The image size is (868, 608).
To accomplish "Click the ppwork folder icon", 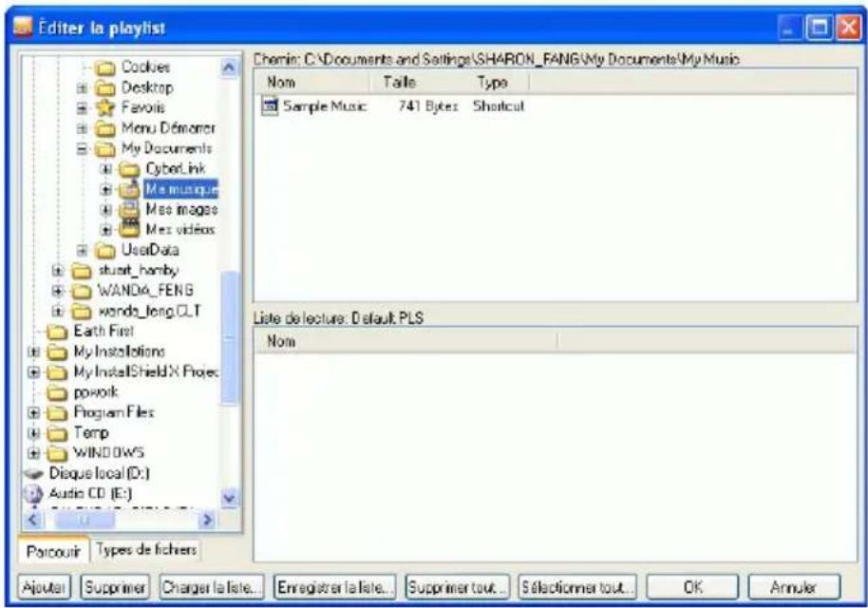I will [x=57, y=392].
